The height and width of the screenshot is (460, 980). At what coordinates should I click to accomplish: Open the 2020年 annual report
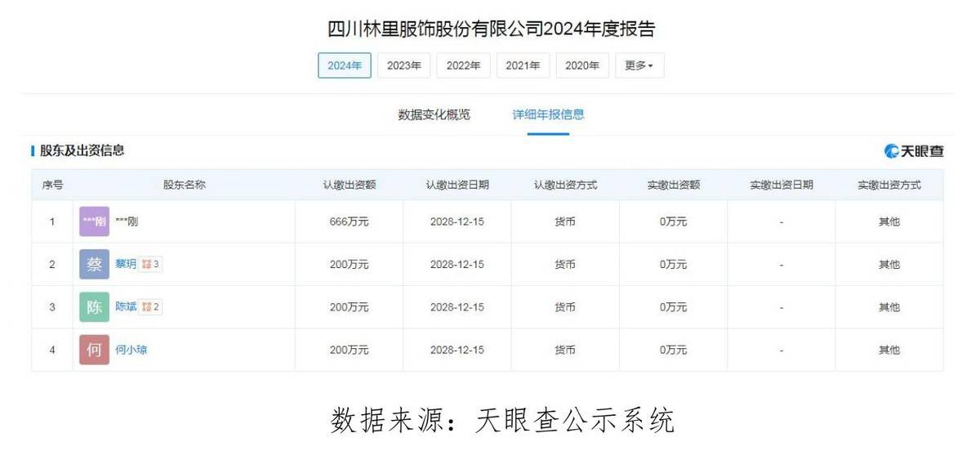click(x=582, y=65)
